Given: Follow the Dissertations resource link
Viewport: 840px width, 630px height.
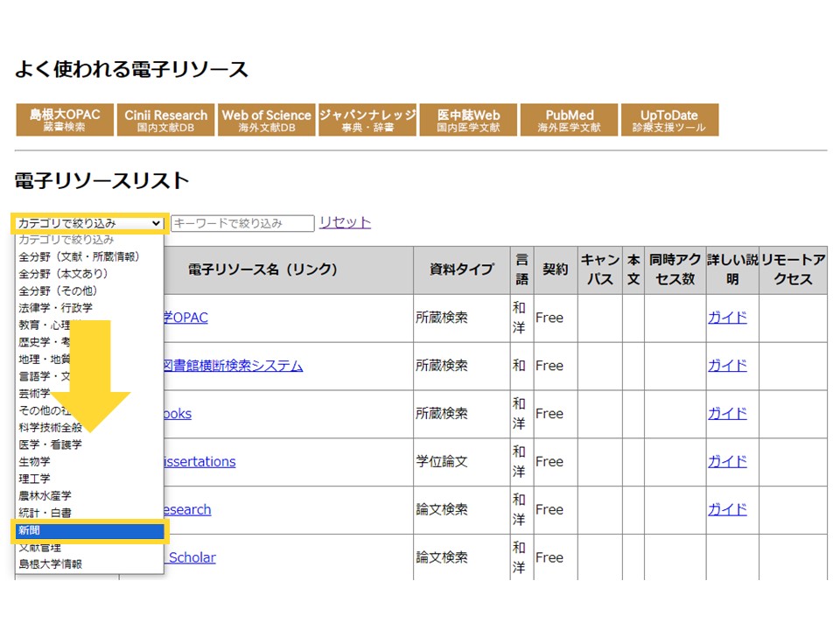Looking at the screenshot, I should pos(199,462).
